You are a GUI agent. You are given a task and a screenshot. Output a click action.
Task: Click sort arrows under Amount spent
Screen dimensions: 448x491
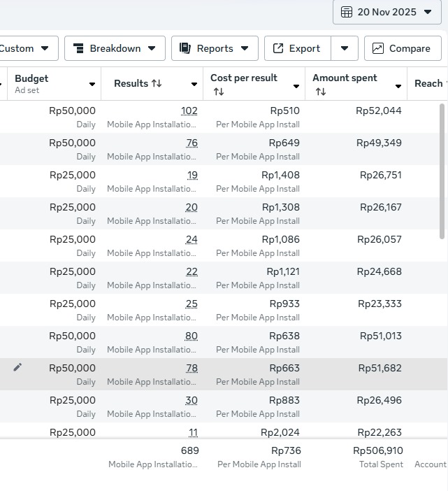tap(321, 92)
